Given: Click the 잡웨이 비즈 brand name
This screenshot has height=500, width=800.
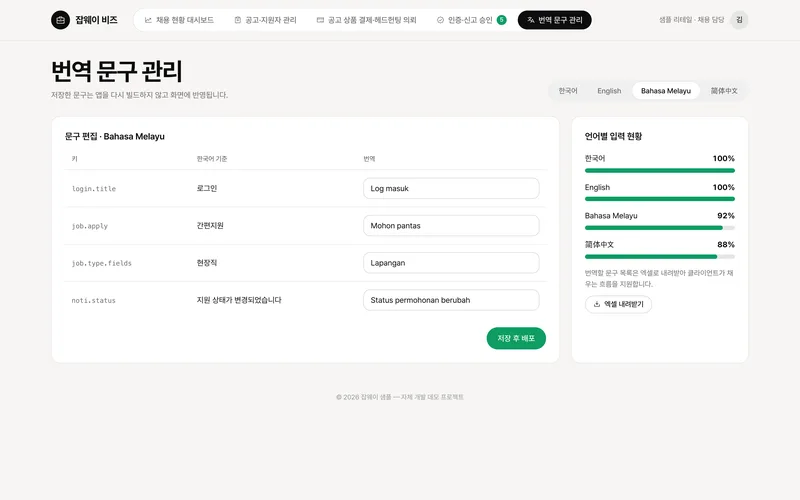Looking at the screenshot, I should tap(96, 20).
